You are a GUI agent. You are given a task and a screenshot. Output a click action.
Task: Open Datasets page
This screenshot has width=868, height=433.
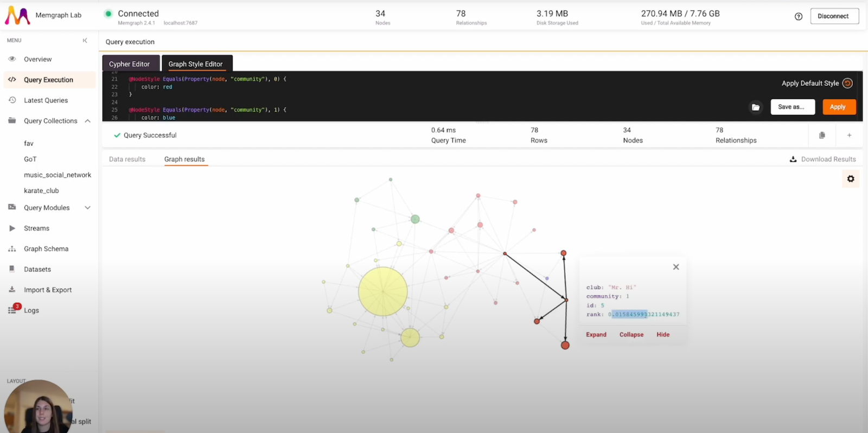pos(37,269)
